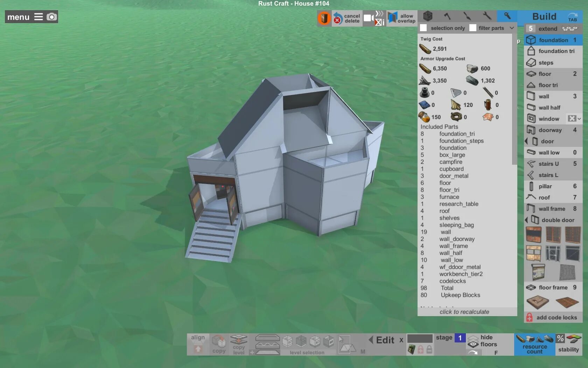Screen dimensions: 588x368
Task: Choose the floor grill thumbnail
Action: [567, 302]
